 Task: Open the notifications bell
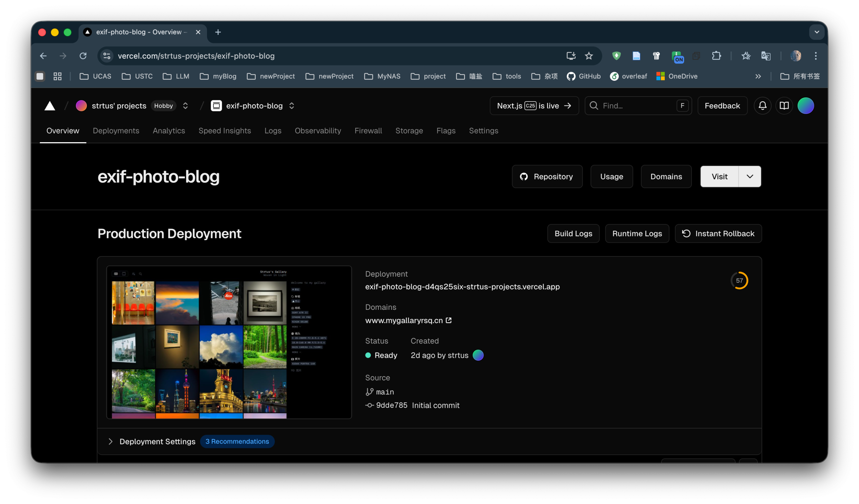click(762, 106)
